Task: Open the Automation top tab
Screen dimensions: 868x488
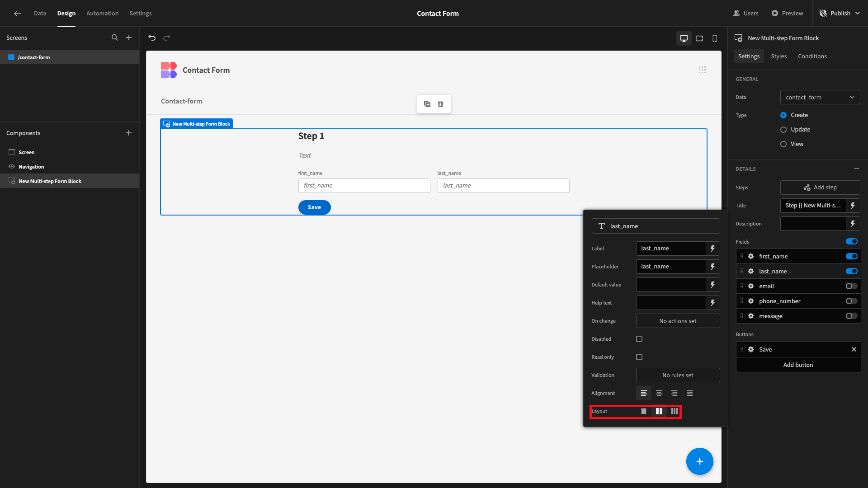Action: [x=103, y=14]
